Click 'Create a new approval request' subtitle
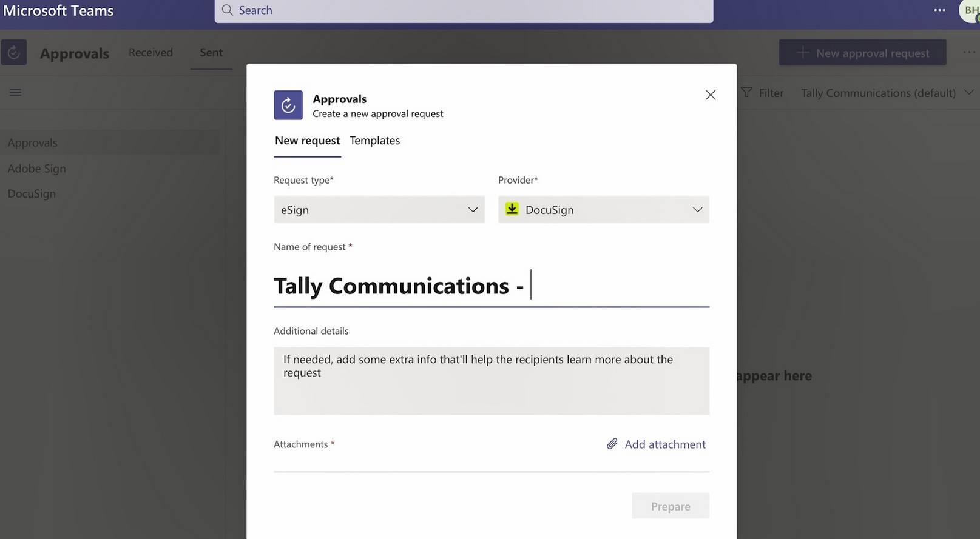 pyautogui.click(x=378, y=114)
